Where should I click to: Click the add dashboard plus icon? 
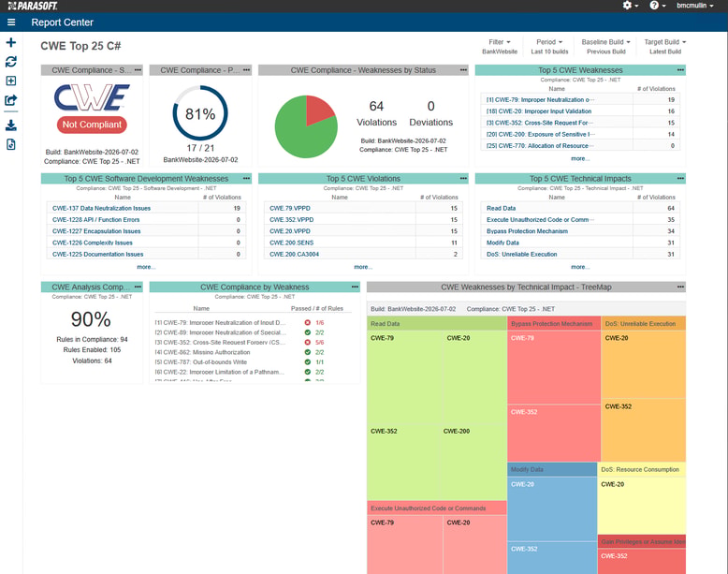(10, 43)
